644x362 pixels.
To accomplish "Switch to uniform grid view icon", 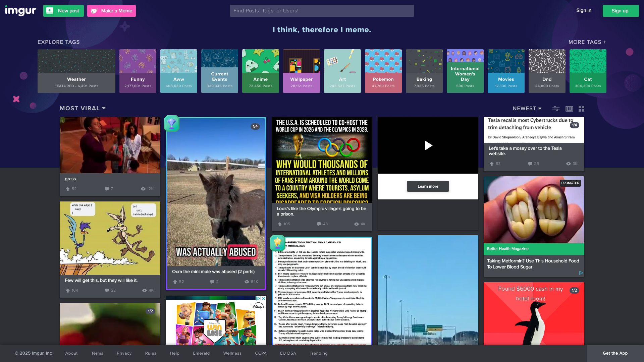I will [x=582, y=109].
